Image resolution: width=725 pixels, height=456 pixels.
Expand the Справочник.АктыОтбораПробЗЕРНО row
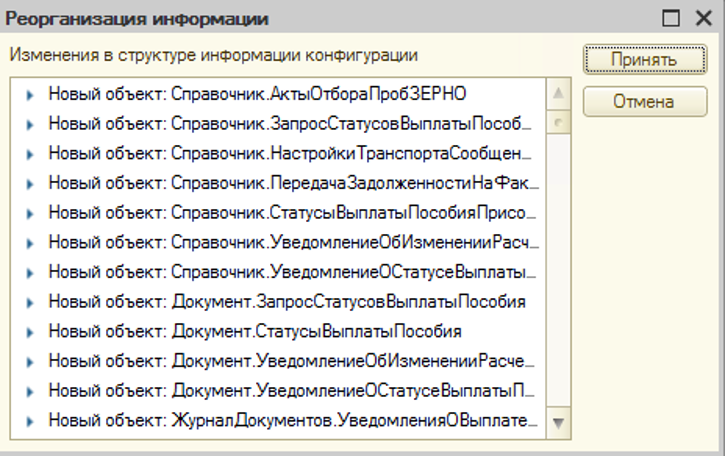pos(30,95)
